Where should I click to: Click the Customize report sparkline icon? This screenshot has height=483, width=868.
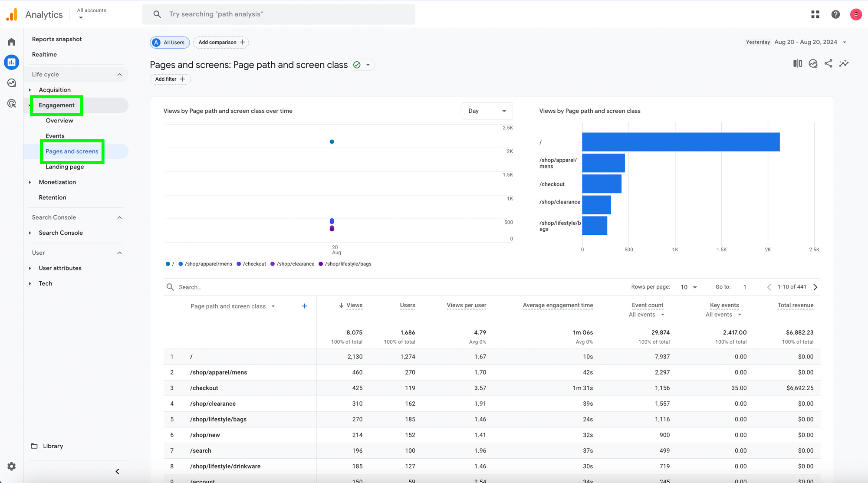pos(844,64)
